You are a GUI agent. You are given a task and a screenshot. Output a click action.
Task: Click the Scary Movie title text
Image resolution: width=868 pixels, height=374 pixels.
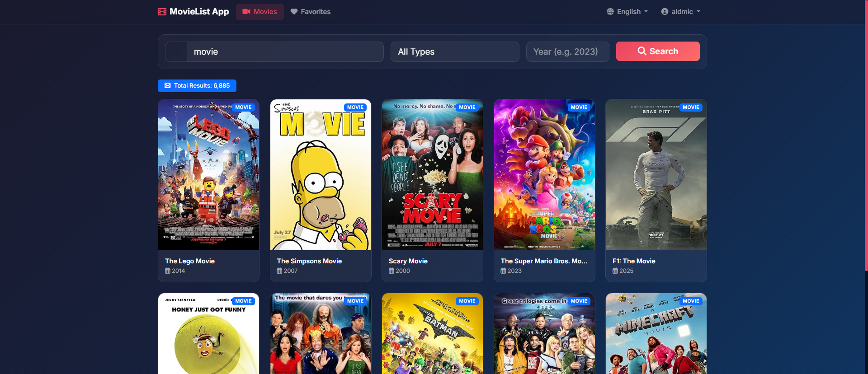408,261
